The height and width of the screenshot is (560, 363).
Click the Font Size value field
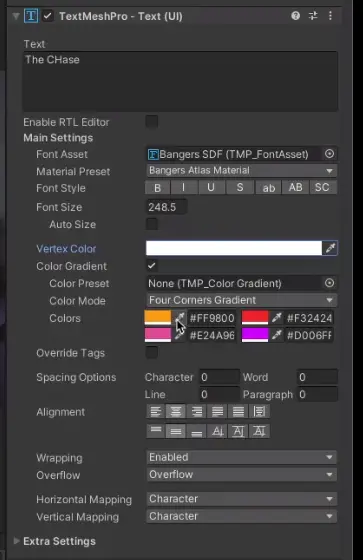click(x=166, y=207)
